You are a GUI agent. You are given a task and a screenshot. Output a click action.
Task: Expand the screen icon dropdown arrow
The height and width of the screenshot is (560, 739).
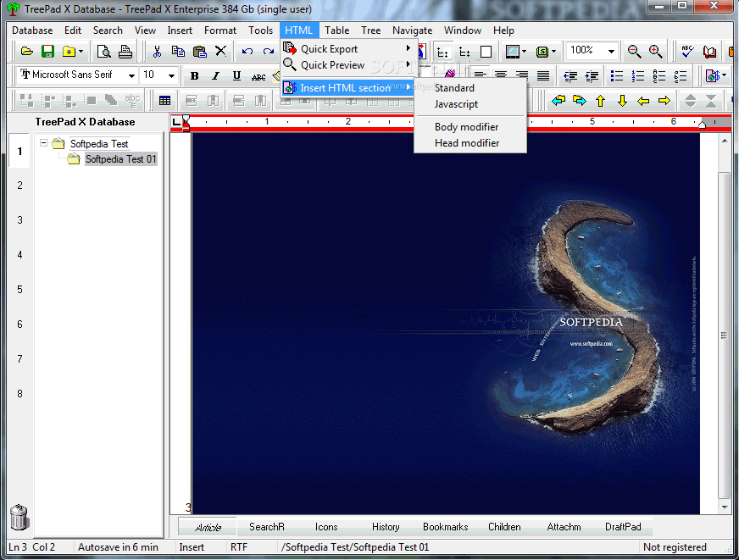click(524, 51)
